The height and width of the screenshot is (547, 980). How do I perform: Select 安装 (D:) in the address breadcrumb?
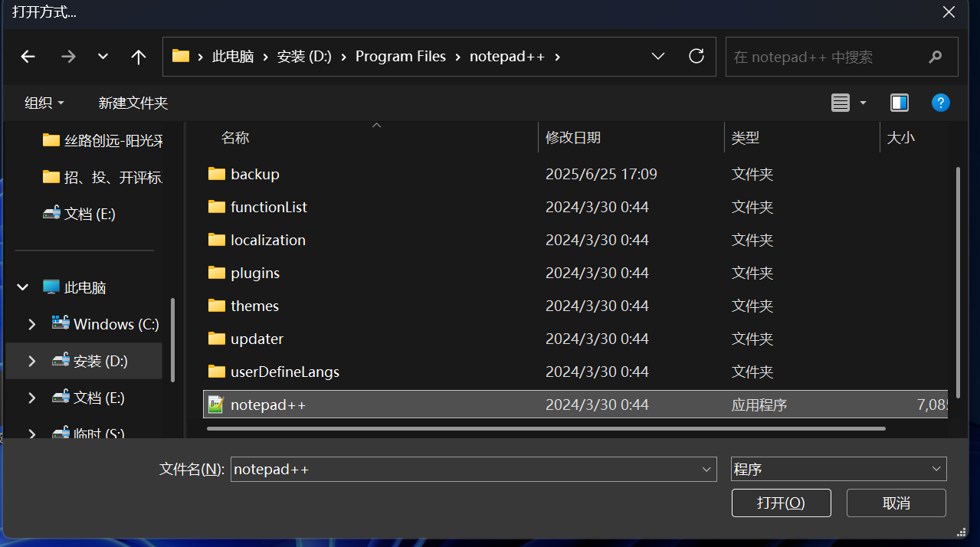pyautogui.click(x=304, y=57)
